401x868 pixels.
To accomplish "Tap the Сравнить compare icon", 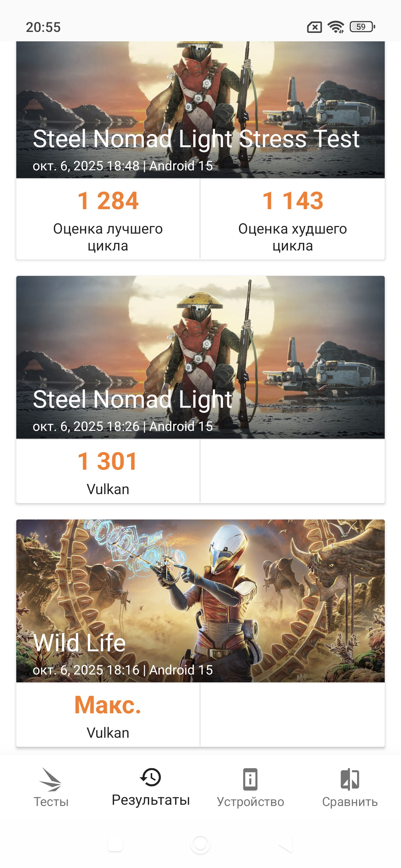I will (350, 779).
